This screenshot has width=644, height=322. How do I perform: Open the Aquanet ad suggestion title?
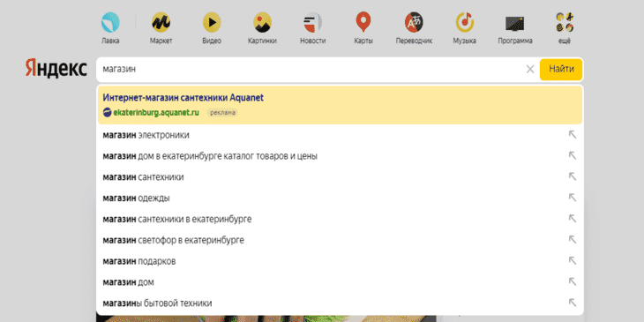tap(183, 98)
